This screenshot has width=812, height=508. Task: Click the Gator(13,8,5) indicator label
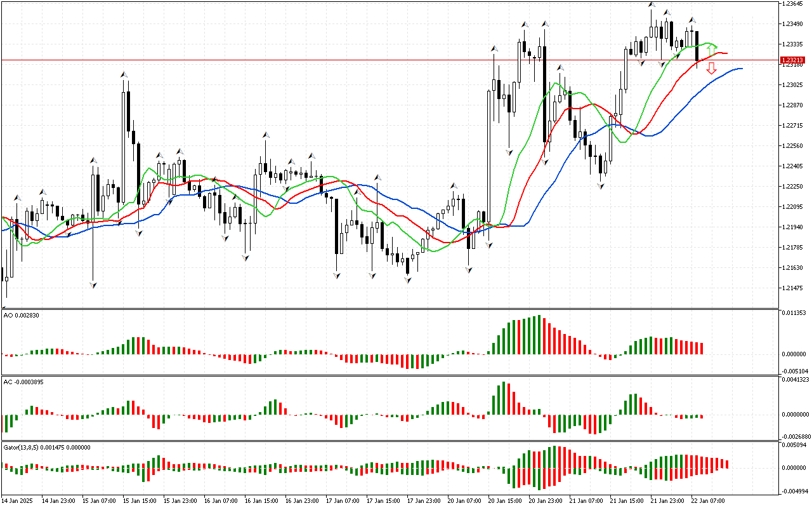click(47, 447)
